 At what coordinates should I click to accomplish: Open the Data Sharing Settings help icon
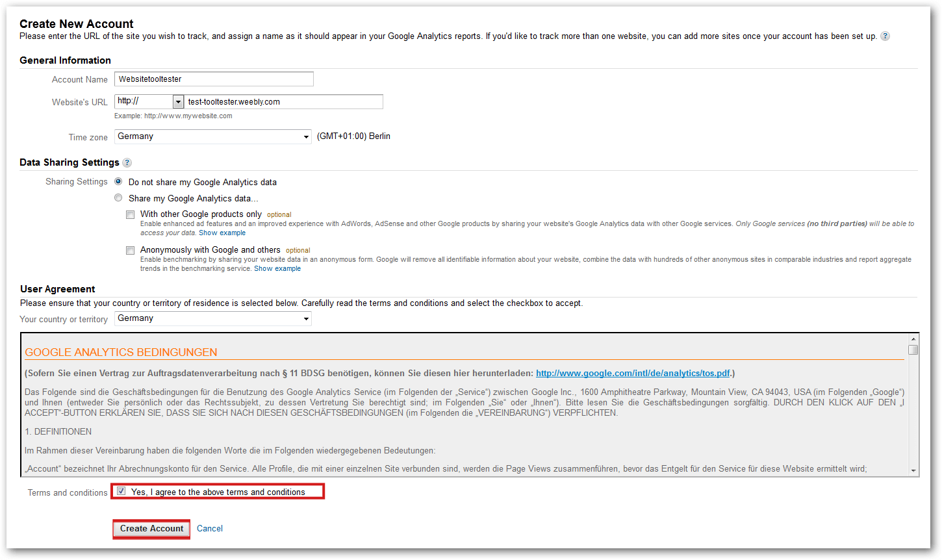[x=127, y=162]
